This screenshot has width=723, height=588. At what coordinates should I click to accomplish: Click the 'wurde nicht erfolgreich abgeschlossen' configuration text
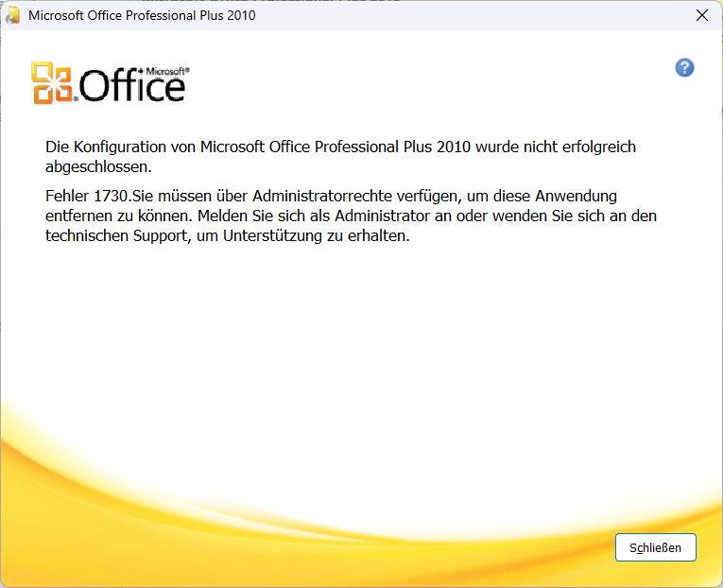coord(341,156)
